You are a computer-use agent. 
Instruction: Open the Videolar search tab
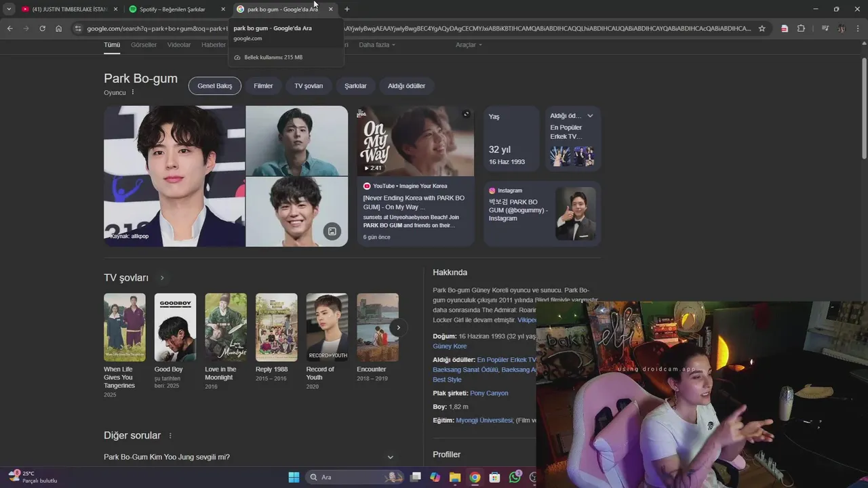tap(179, 45)
